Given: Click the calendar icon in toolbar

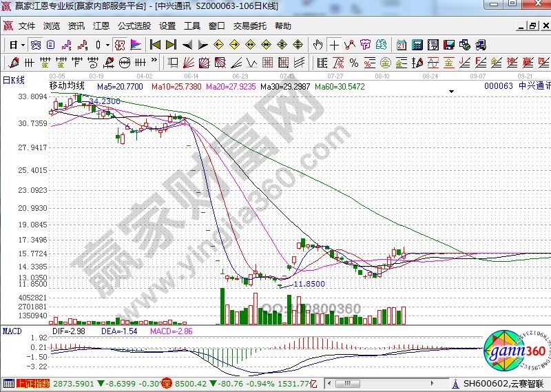Looking at the screenshot, I should 402,45.
